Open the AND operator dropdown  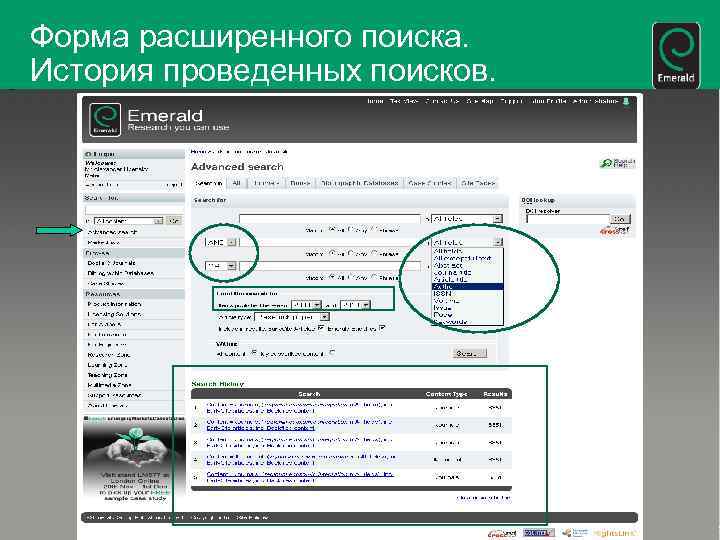pos(221,242)
